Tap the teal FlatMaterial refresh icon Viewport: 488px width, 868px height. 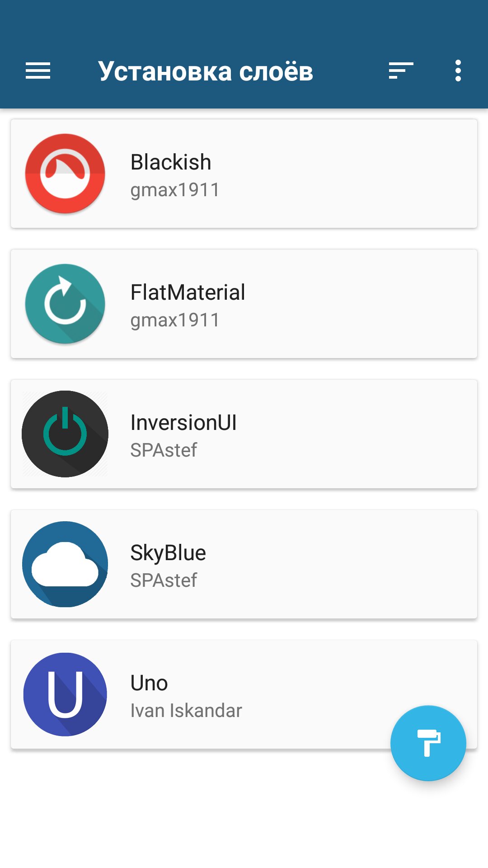coord(65,304)
